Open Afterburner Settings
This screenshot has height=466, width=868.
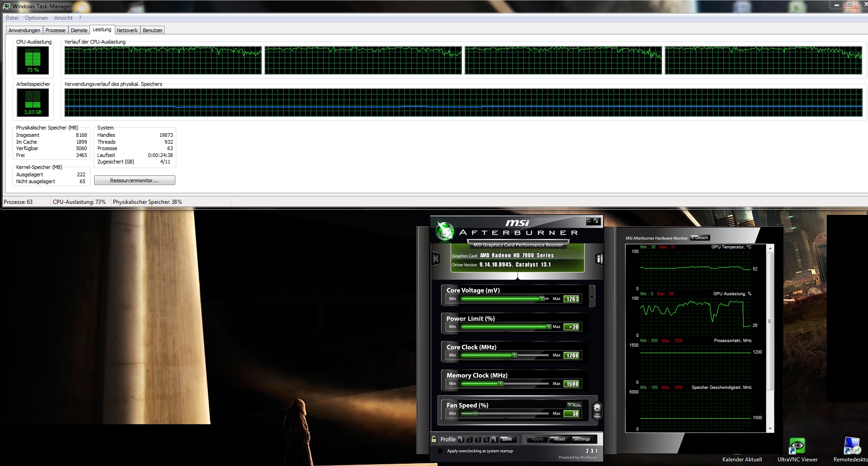coord(582,439)
